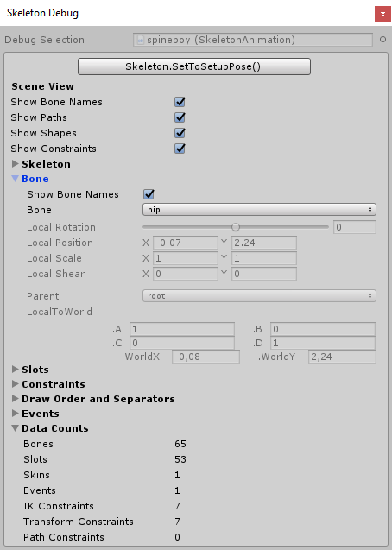Screen dimensions: 392x550
Task: Click the Skeleton.SetToSetupPose() button
Action: coord(194,66)
